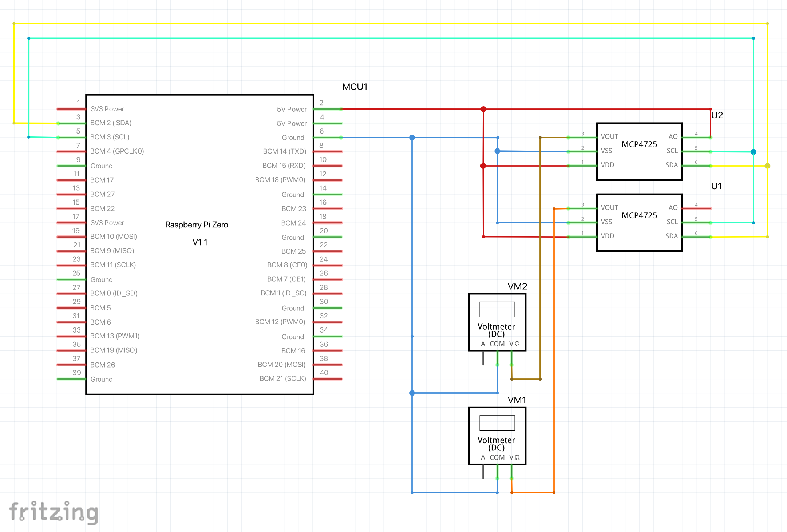787x532 pixels.
Task: Select the SDA pin label on U2
Action: 671,165
